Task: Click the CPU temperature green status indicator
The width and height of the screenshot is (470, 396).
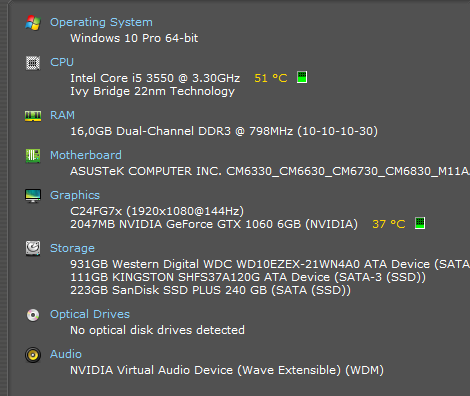Action: pos(302,77)
